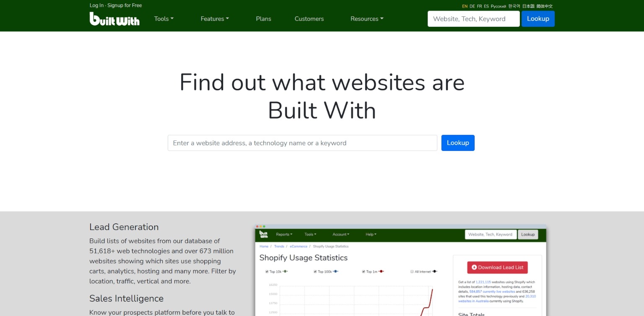Screen dimensions: 644x316
Task: Switch language to Русский
Action: pyautogui.click(x=499, y=6)
